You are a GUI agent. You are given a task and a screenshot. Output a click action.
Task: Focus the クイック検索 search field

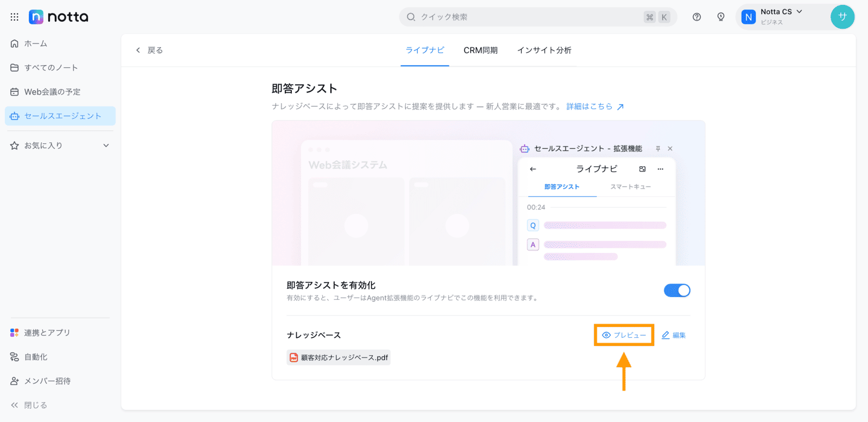(538, 17)
